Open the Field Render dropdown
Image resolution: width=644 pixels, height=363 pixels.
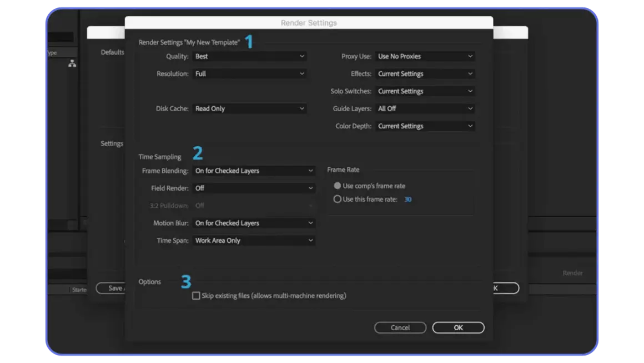point(254,188)
